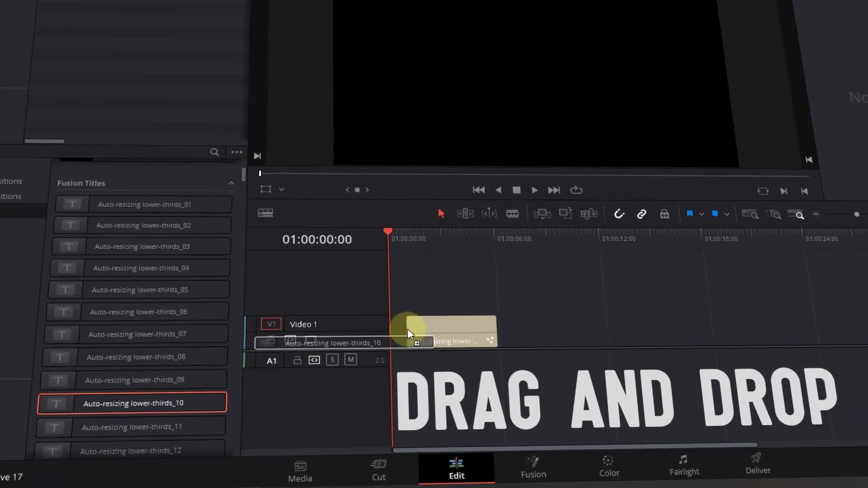The image size is (868, 488).
Task: Click Play button to preview
Action: point(535,190)
